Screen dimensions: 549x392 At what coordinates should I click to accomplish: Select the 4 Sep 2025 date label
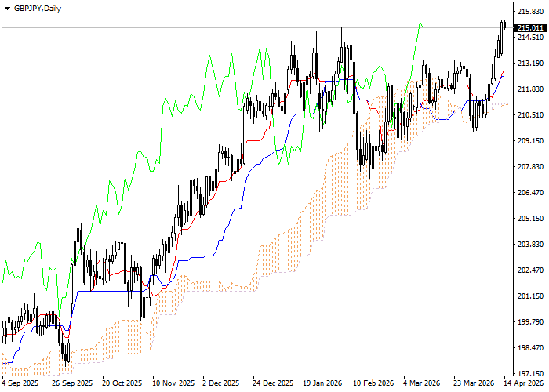click(20, 383)
